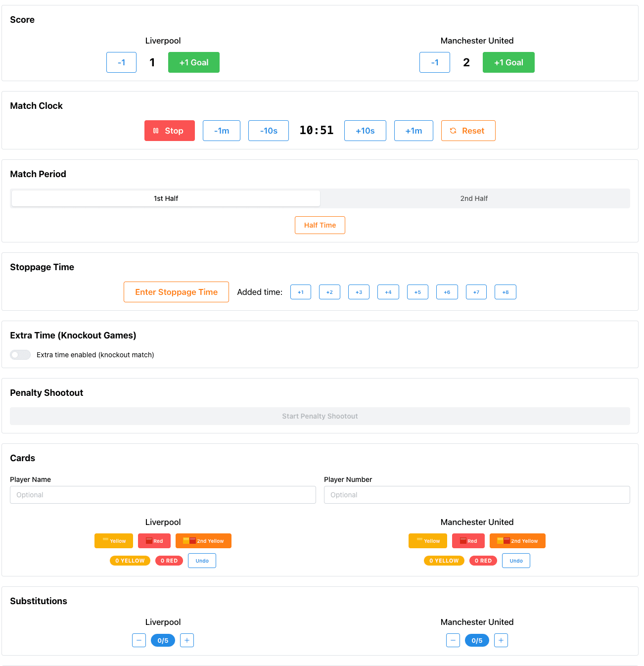The height and width of the screenshot is (666, 644).
Task: Click the refresh icon on the Reset clock button
Action: click(x=453, y=131)
